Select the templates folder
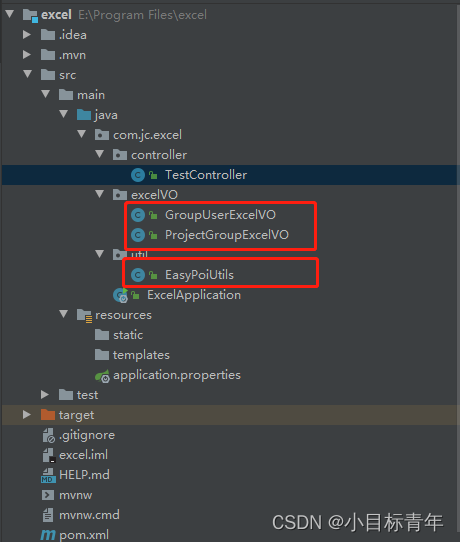 click(141, 355)
